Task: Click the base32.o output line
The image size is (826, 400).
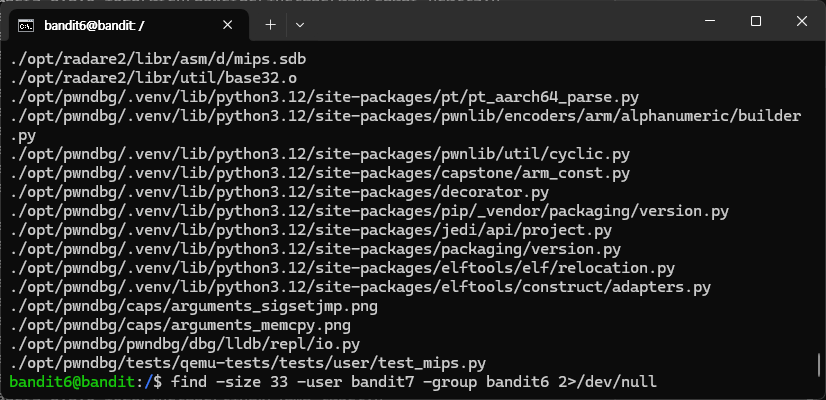Action: 153,78
